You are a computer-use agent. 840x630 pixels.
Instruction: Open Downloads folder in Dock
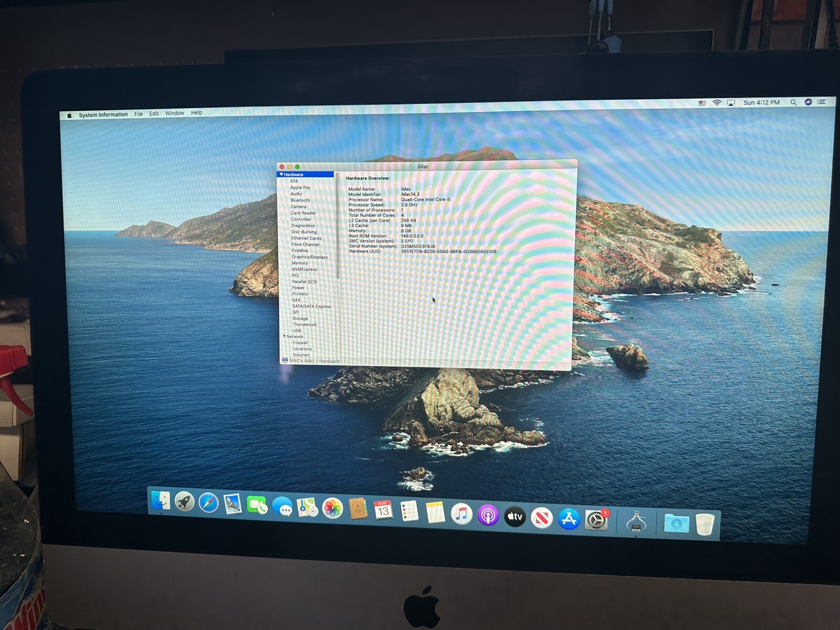676,523
